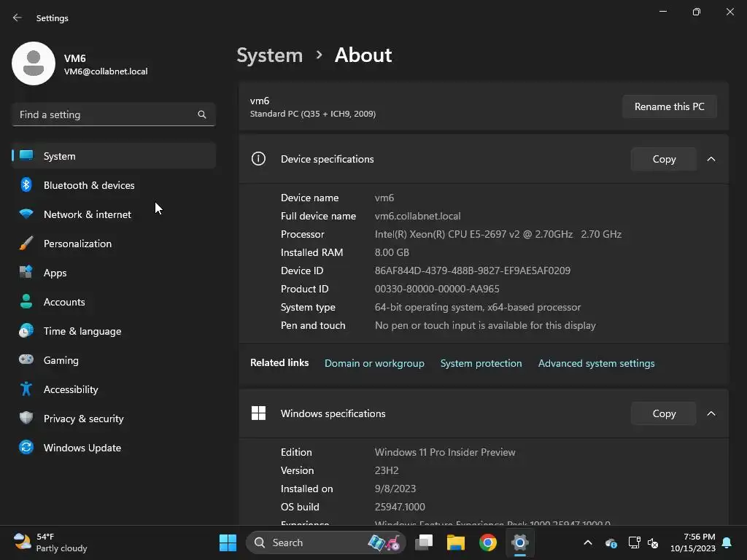
Task: Click the Apps squares icon in the sidebar
Action: click(26, 272)
